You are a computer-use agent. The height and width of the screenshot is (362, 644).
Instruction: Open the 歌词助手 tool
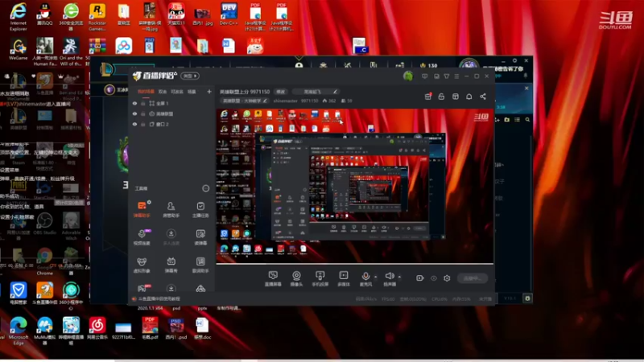[200, 265]
